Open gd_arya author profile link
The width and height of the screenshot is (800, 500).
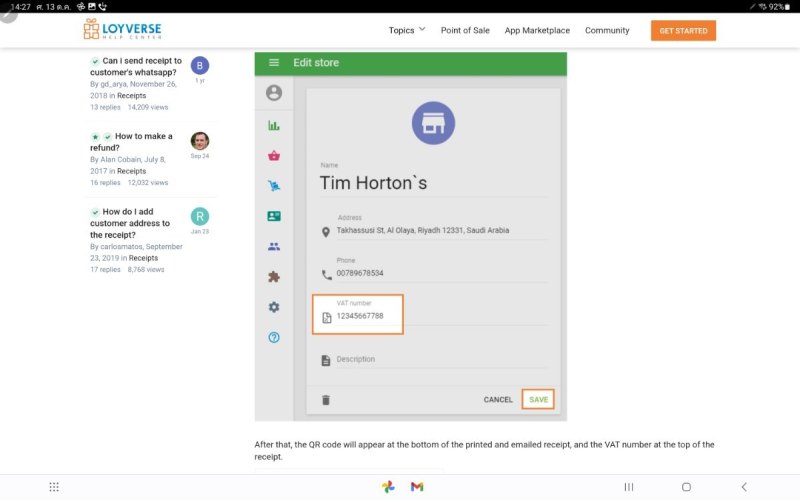[113, 84]
